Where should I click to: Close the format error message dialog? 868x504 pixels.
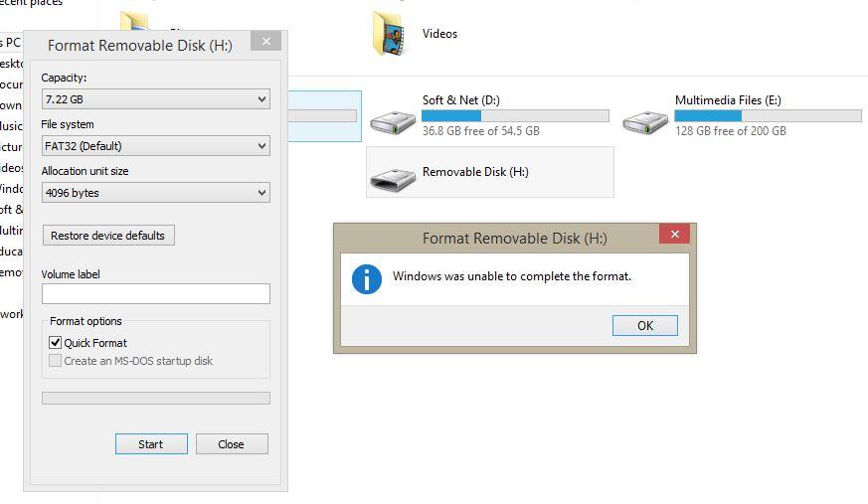674,235
